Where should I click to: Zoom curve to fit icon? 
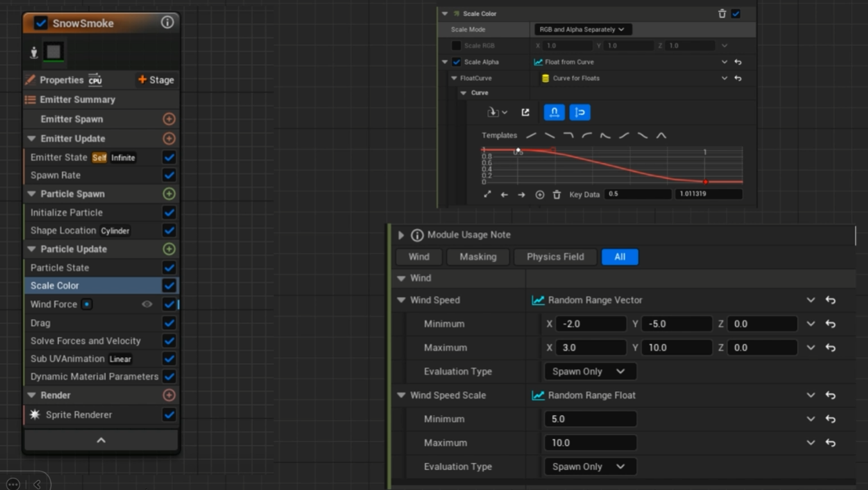487,195
